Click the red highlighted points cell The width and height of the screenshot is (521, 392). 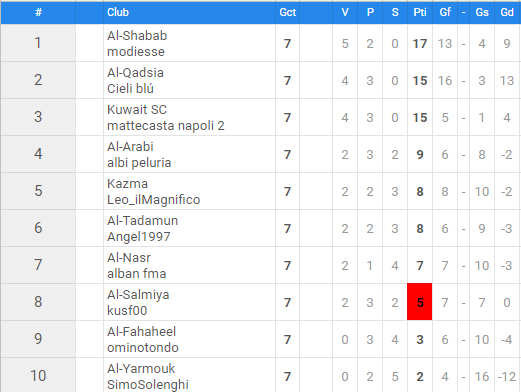pyautogui.click(x=420, y=302)
